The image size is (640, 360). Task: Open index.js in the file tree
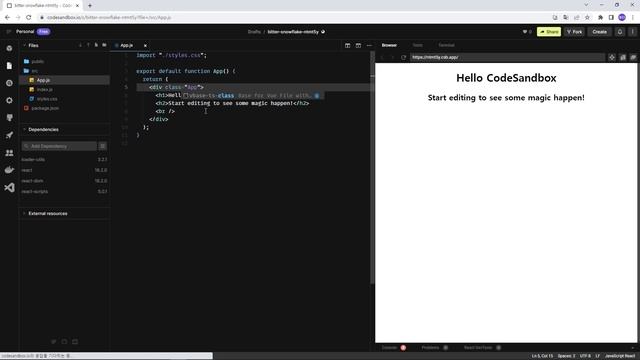(x=44, y=89)
